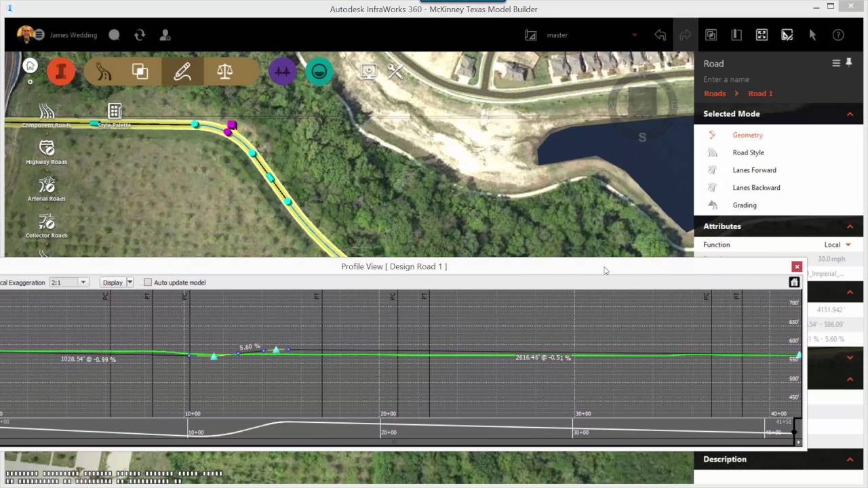Open the purple bridge design button
Image resolution: width=868 pixels, height=488 pixels.
point(283,71)
